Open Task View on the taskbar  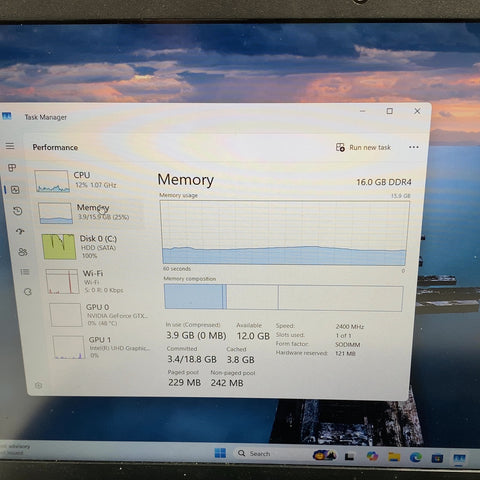349,456
